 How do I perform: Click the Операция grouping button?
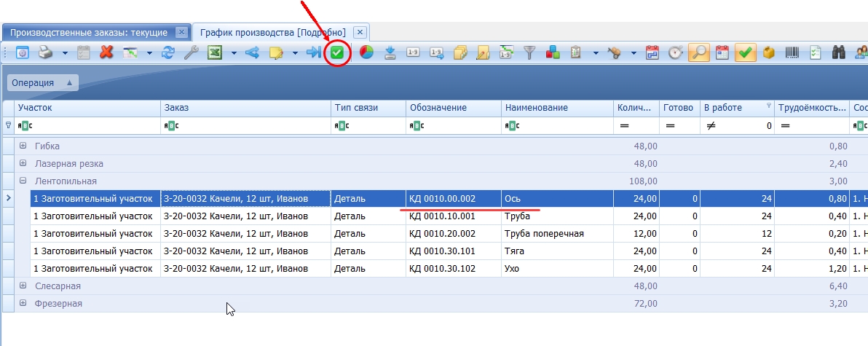(x=43, y=83)
